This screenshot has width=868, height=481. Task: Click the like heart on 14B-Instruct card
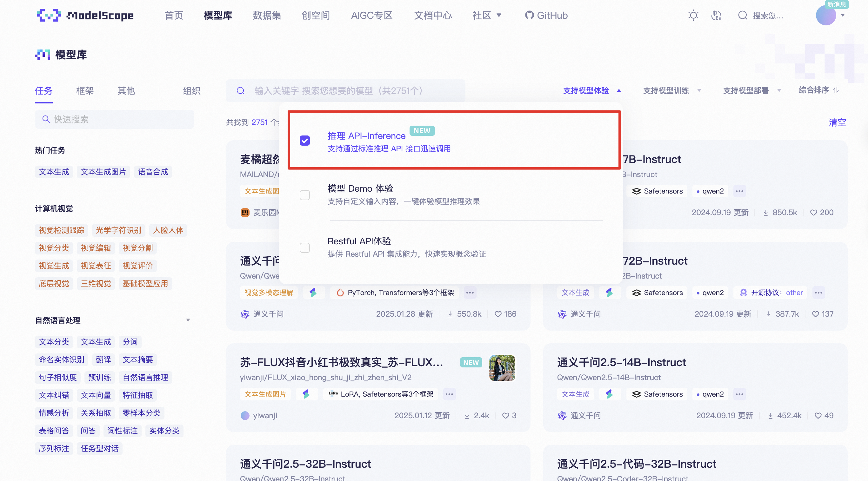pos(818,416)
